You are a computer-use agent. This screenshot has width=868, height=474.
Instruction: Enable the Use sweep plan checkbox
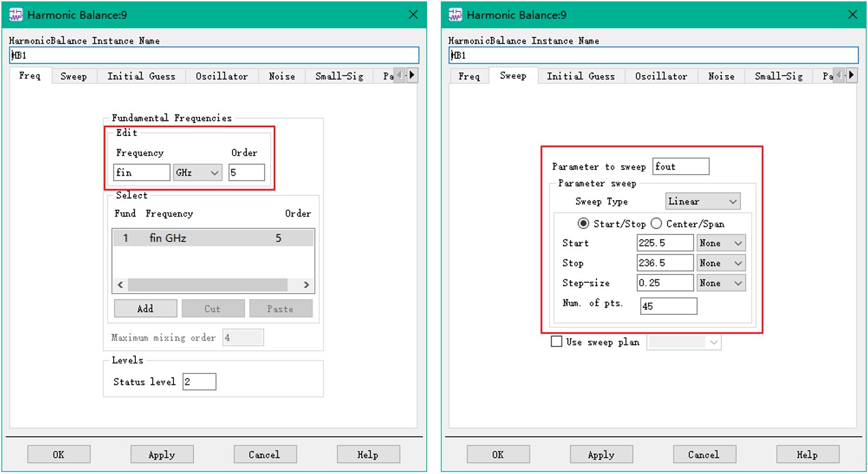[557, 341]
